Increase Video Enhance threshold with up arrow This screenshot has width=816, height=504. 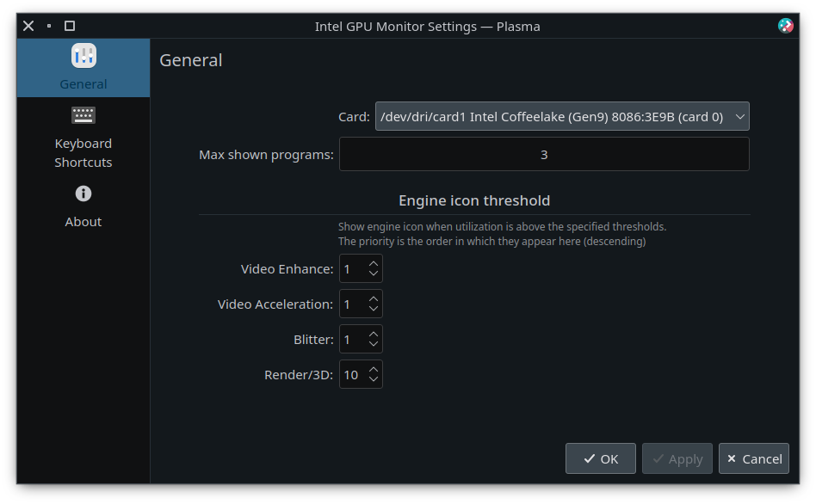pyautogui.click(x=373, y=264)
